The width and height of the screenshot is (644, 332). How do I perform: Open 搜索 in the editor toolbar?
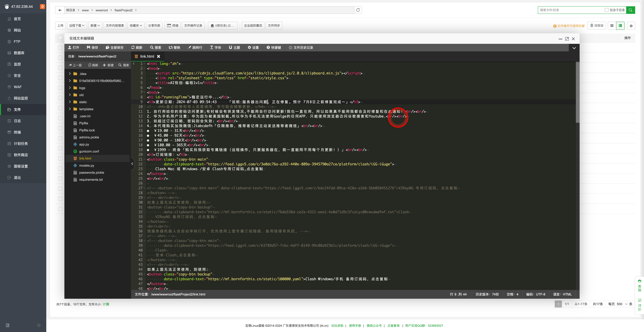click(x=155, y=48)
